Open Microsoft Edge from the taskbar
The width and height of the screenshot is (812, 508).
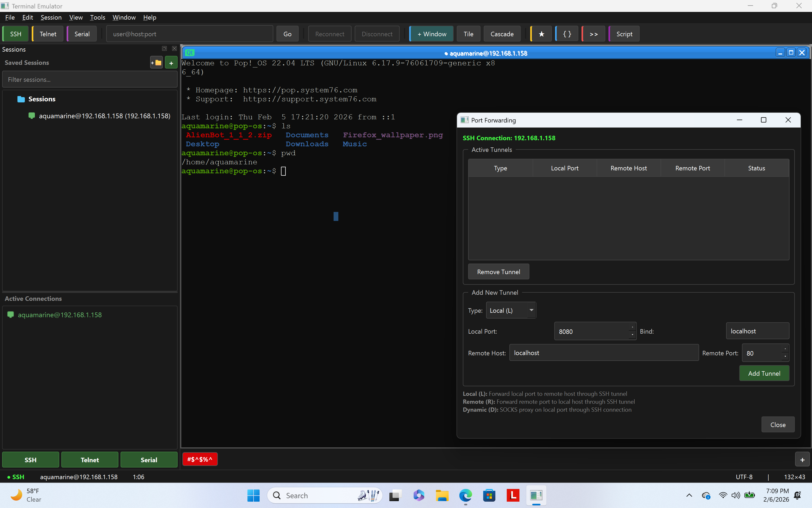tap(465, 495)
